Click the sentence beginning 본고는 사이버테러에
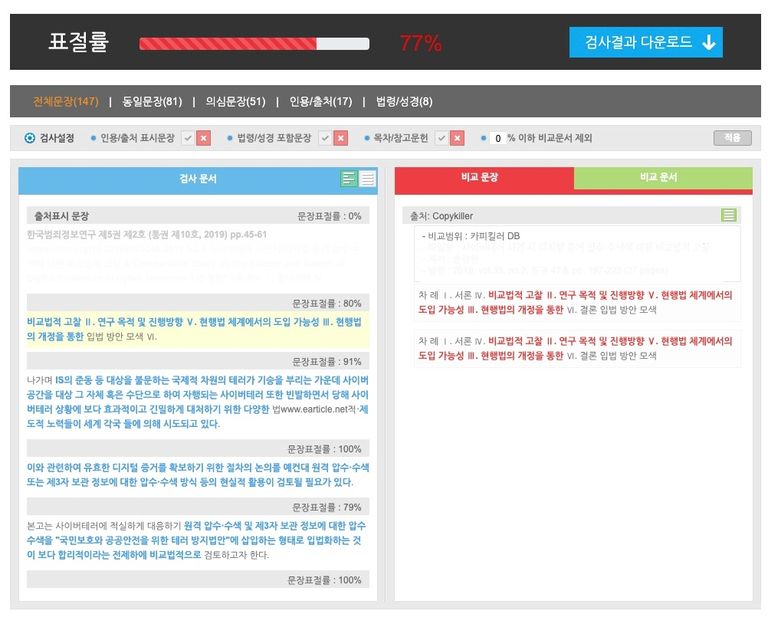This screenshot has height=621, width=768. coord(198,540)
